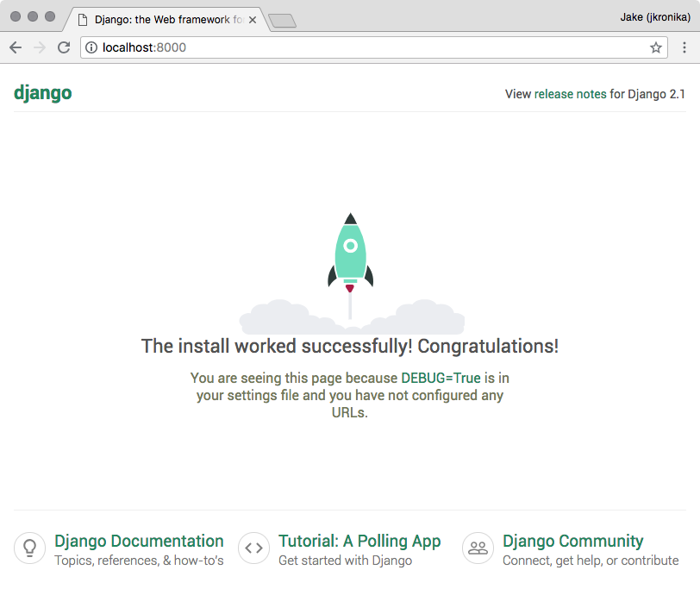
Task: View site information icon in address bar
Action: point(91,47)
